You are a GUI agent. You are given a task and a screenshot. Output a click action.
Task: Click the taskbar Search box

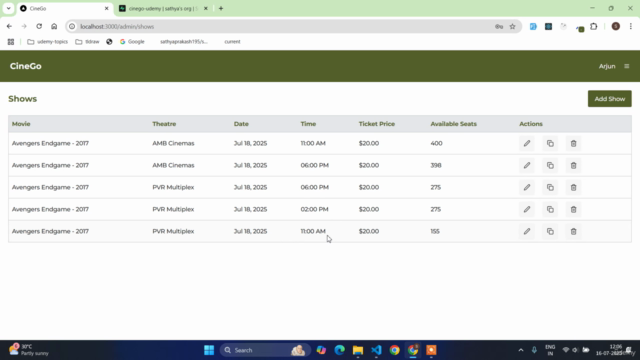[x=264, y=350]
